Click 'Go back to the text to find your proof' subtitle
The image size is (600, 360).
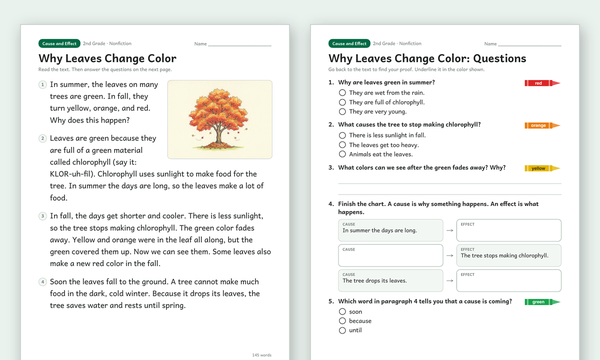click(406, 70)
